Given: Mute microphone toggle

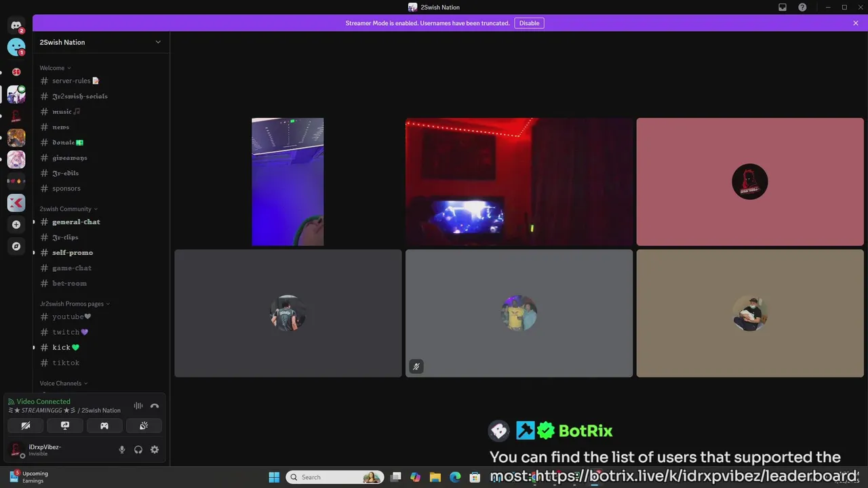Looking at the screenshot, I should point(122,449).
